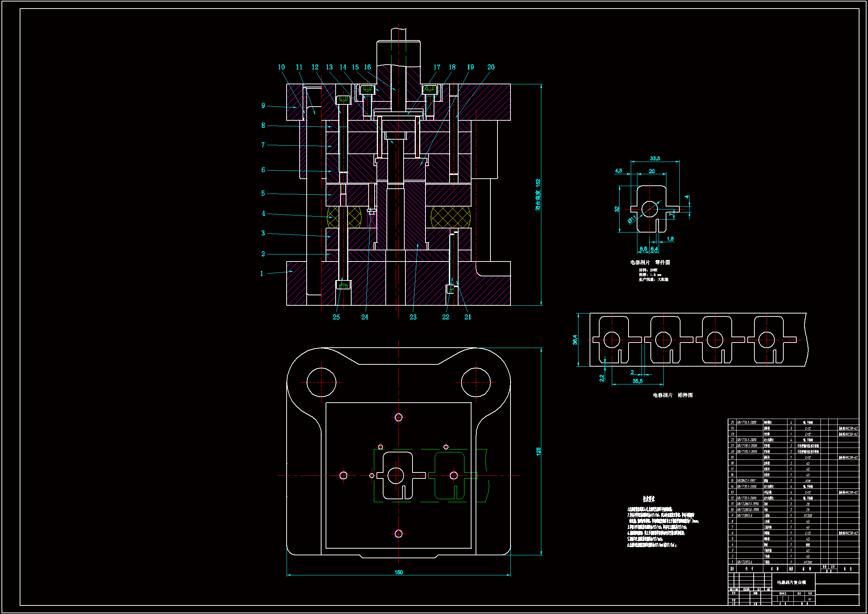The image size is (868, 614).
Task: Click part callout label 1
Action: 262,274
